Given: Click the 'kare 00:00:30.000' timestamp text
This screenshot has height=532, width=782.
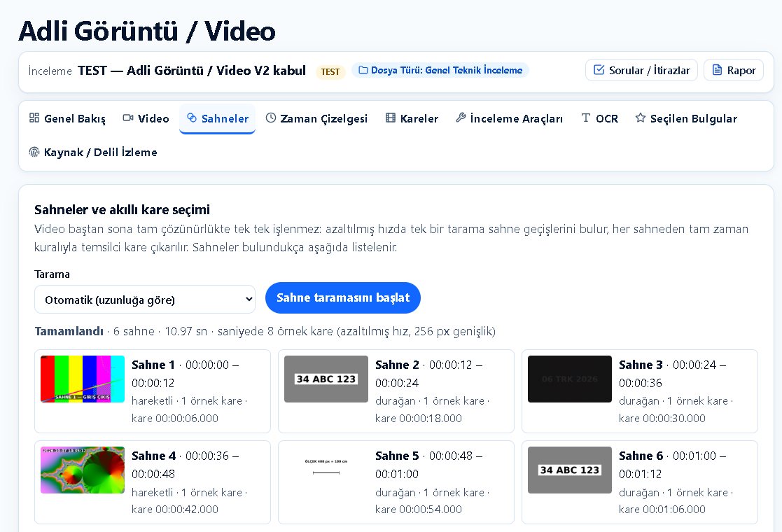Looking at the screenshot, I should click(662, 419).
